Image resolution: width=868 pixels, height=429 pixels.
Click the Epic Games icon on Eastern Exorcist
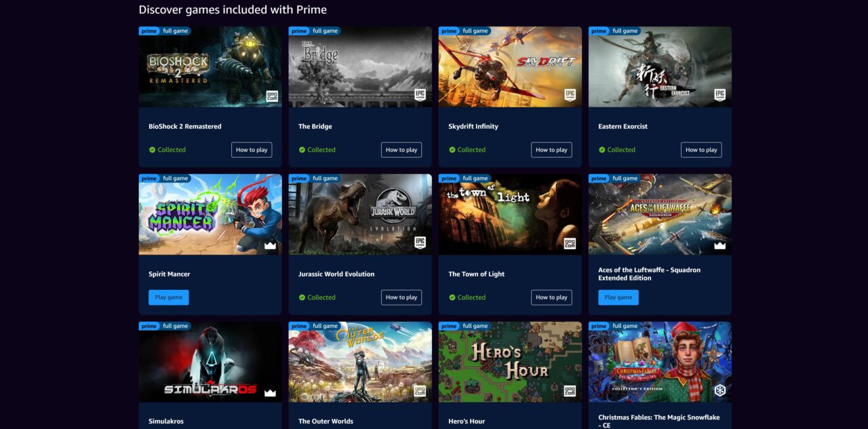click(x=719, y=94)
